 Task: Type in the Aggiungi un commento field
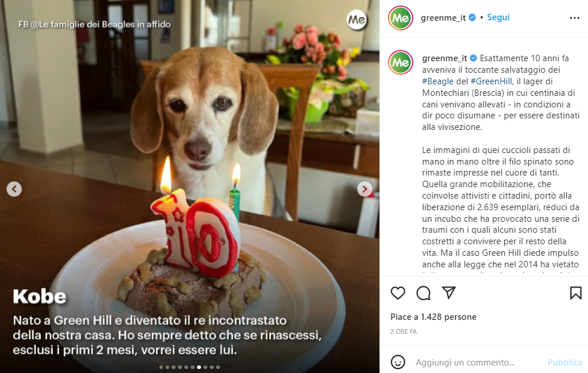pos(474,363)
